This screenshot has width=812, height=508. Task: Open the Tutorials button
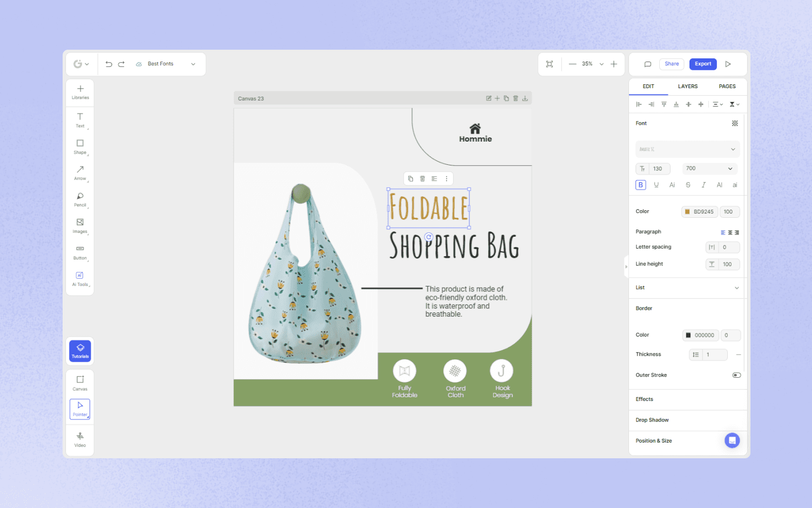pyautogui.click(x=80, y=351)
